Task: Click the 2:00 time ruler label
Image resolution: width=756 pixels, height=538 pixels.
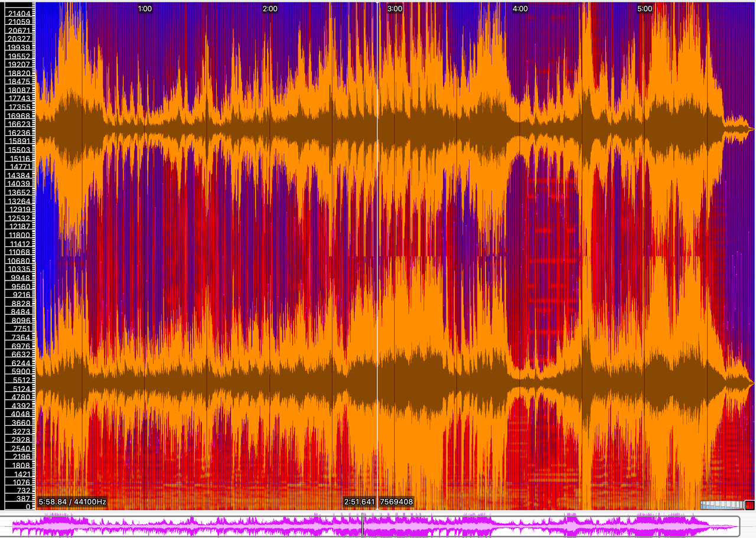Action: point(270,9)
